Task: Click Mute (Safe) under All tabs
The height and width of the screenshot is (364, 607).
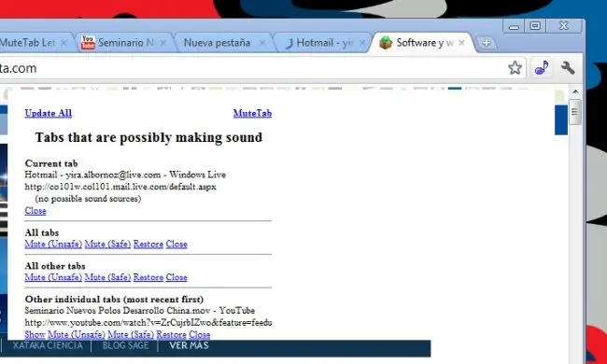Action: tap(107, 245)
